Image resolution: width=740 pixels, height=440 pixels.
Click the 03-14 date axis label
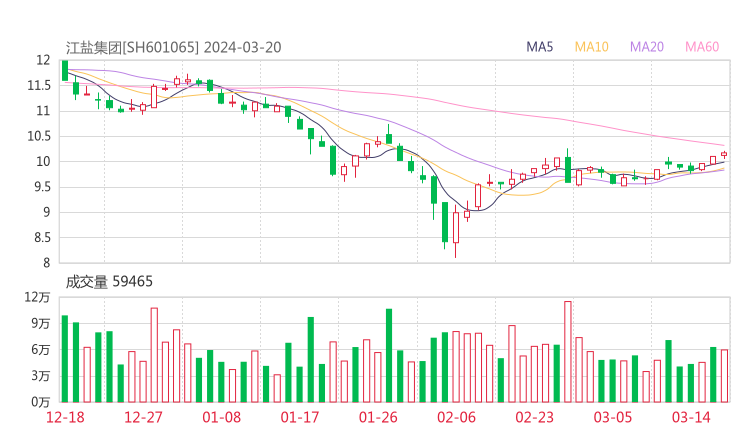[x=691, y=417]
